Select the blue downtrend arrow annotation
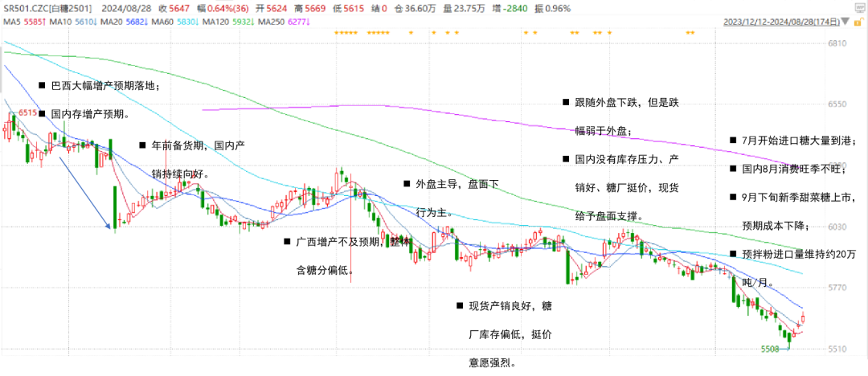Viewport: 868px width, 376px height. tap(84, 192)
